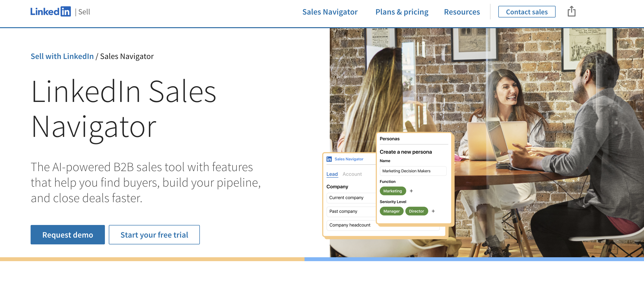Select the Marketing function tag
644x299 pixels.
[x=392, y=191]
